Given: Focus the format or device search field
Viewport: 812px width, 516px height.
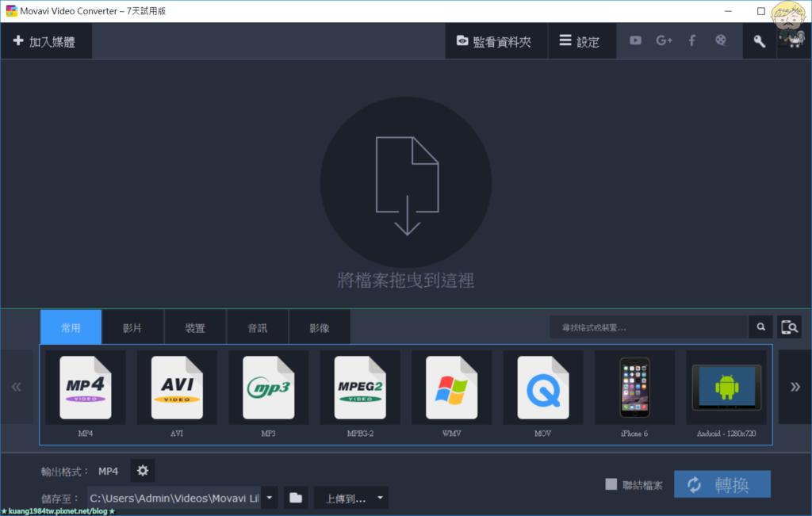Looking at the screenshot, I should pyautogui.click(x=649, y=327).
